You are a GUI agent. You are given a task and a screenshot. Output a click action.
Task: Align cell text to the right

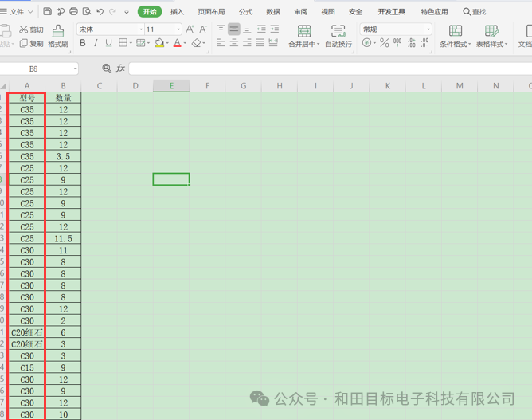click(x=247, y=43)
